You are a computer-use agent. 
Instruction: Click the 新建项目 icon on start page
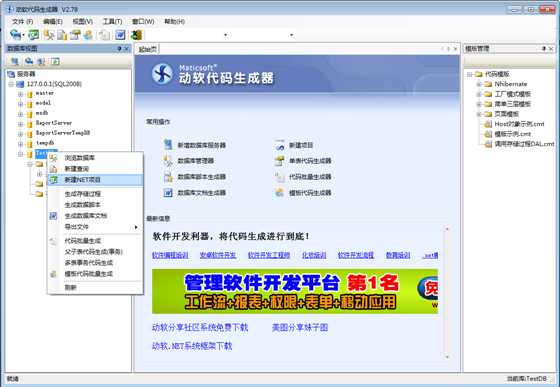pyautogui.click(x=279, y=145)
